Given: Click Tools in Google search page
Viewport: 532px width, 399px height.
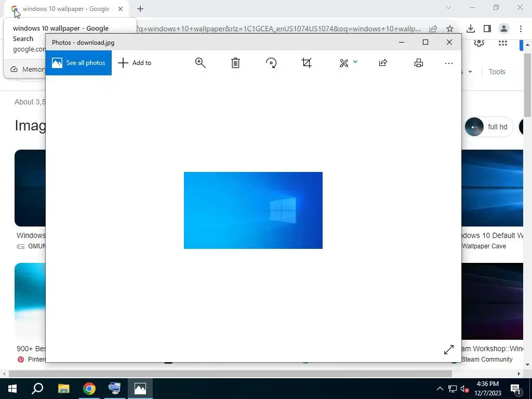Looking at the screenshot, I should coord(497,72).
